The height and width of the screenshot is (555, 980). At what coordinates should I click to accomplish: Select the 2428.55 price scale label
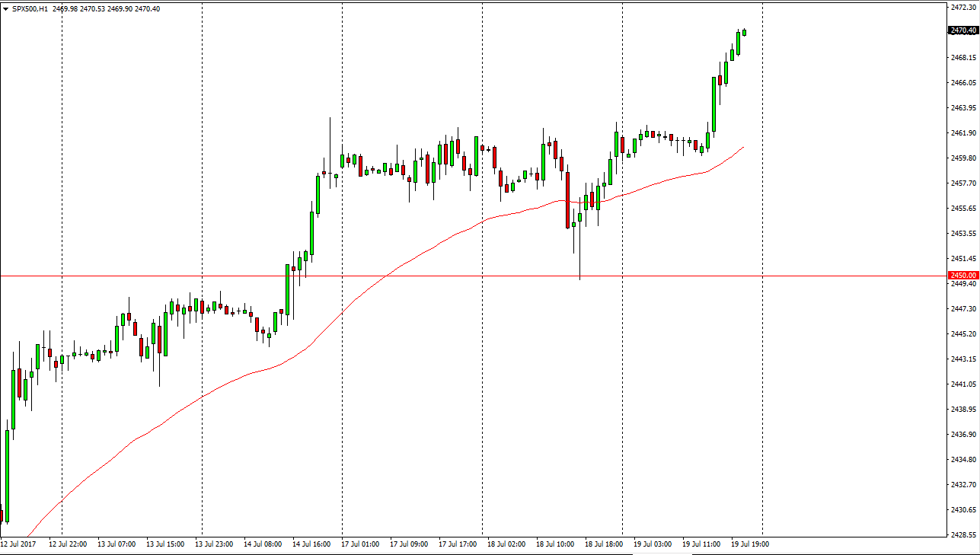[962, 535]
